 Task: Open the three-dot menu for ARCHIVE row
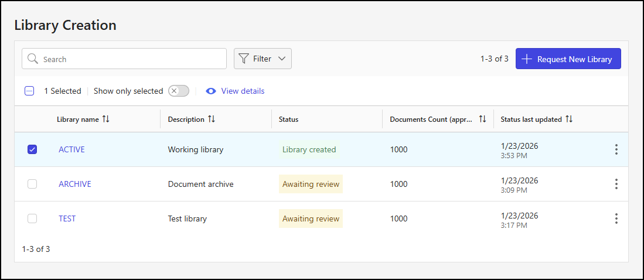point(616,184)
